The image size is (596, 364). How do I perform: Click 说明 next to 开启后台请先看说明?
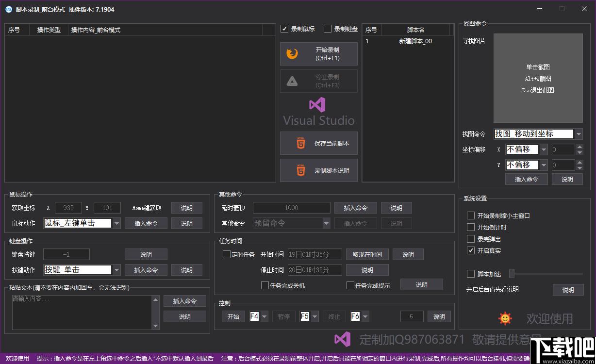click(x=568, y=290)
